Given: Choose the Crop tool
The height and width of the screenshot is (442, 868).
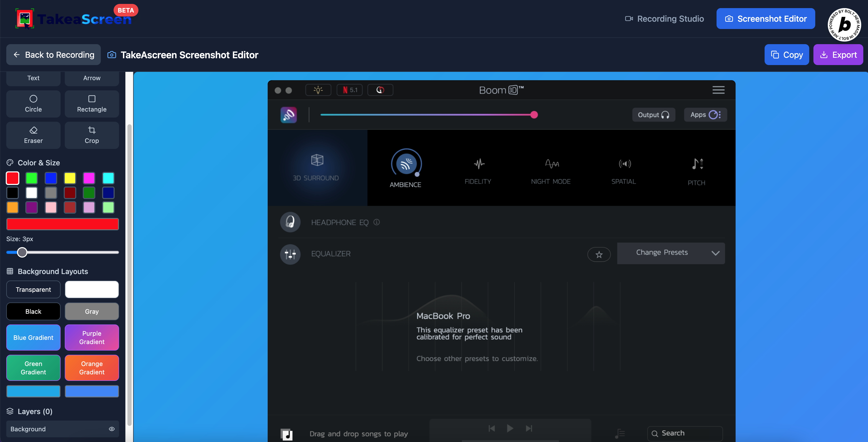Looking at the screenshot, I should click(92, 135).
